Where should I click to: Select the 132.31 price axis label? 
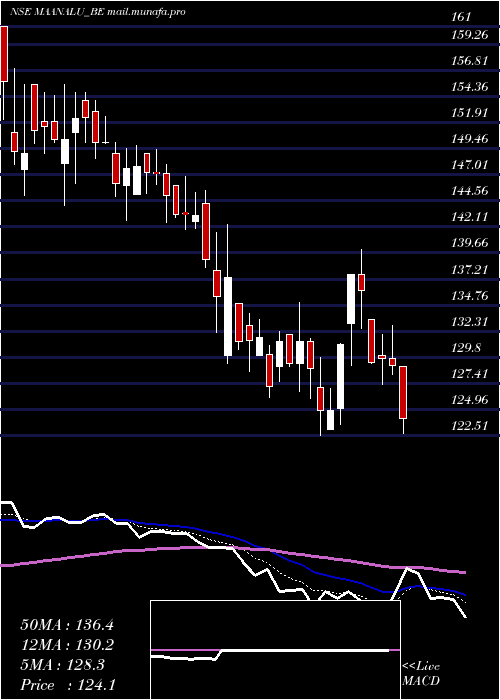470,321
